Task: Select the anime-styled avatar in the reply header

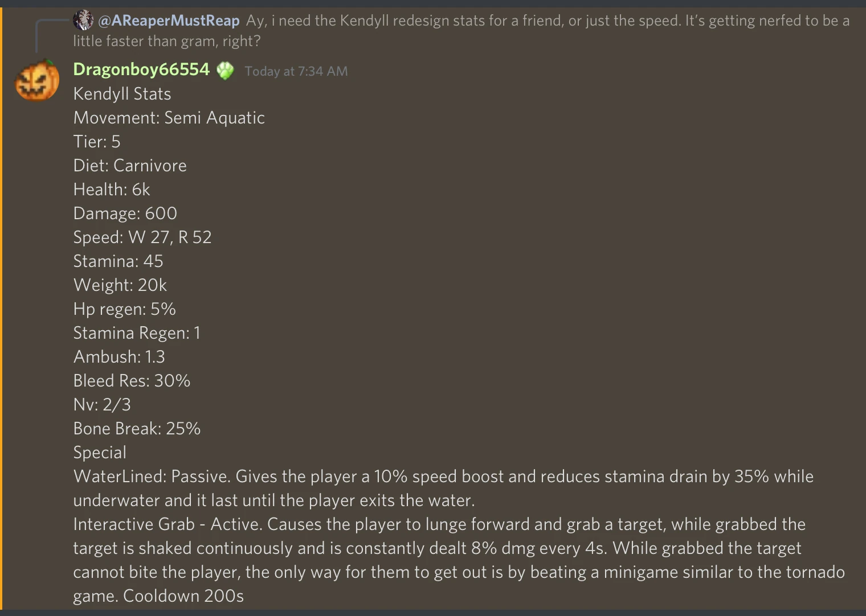Action: pyautogui.click(x=84, y=20)
